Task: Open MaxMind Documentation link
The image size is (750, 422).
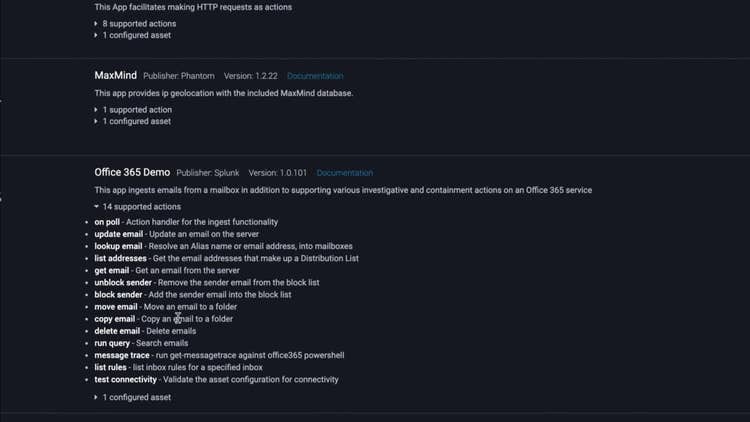Action: [x=315, y=76]
